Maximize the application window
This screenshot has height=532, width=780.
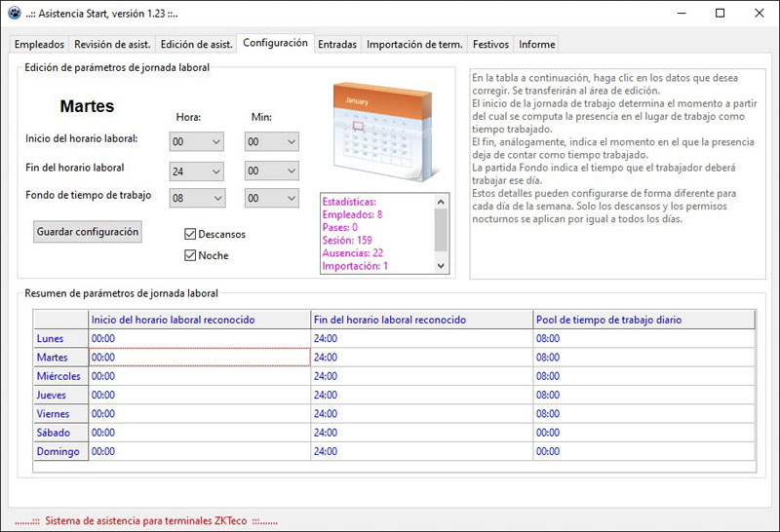click(x=720, y=14)
